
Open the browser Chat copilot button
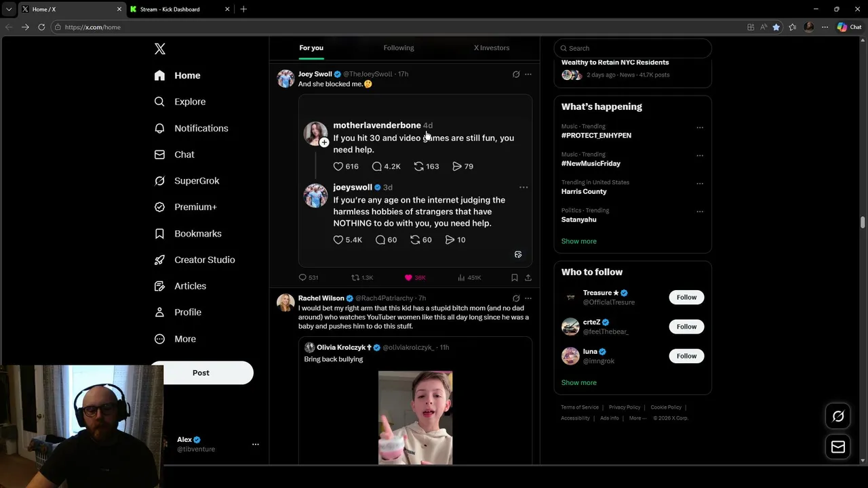coord(850,27)
